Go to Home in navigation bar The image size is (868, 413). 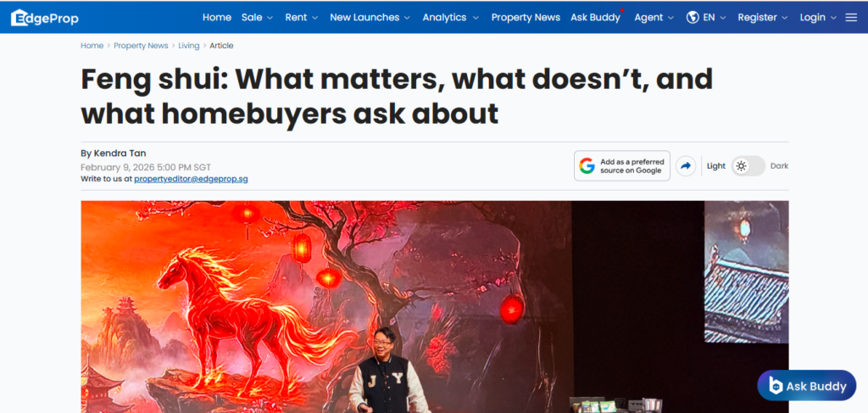pyautogui.click(x=217, y=18)
